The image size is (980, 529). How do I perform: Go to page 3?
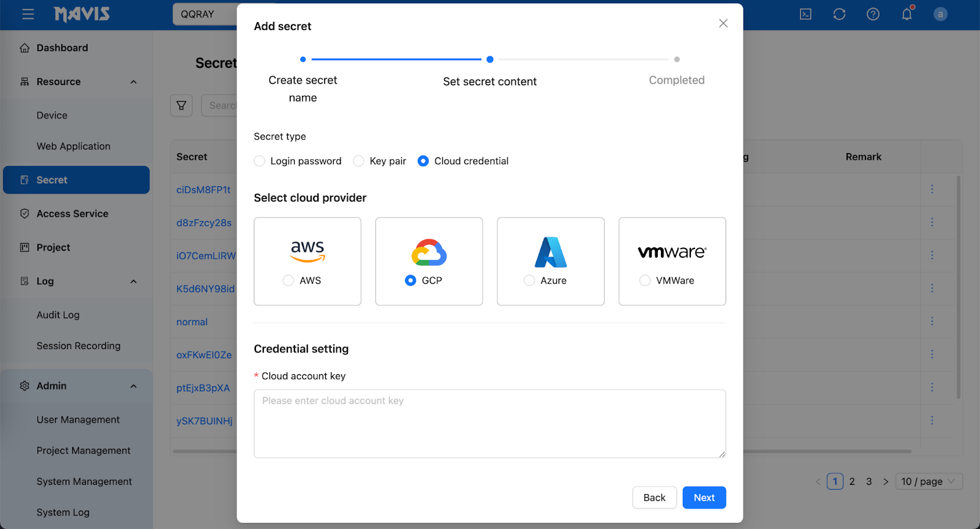point(869,482)
